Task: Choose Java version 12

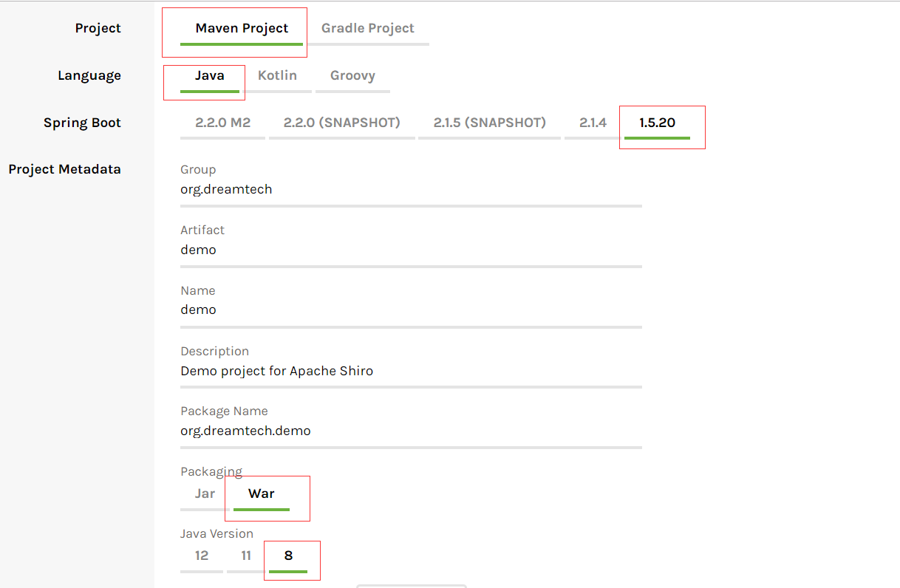Action: click(x=202, y=556)
